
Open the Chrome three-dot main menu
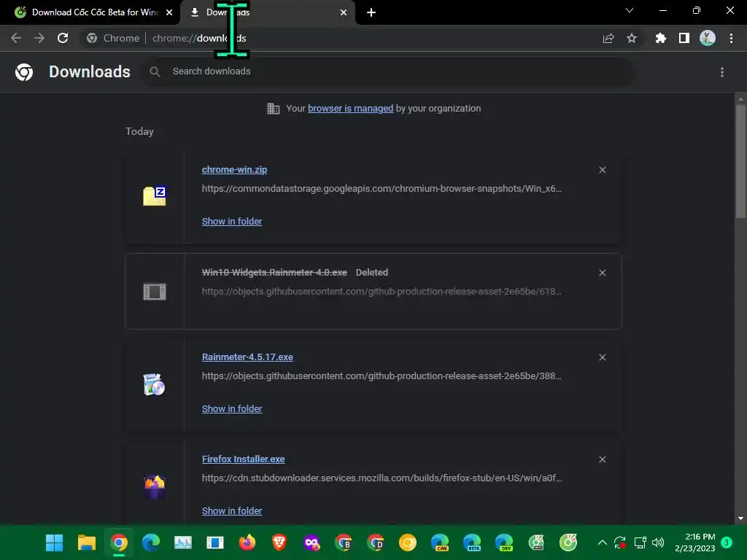[731, 38]
